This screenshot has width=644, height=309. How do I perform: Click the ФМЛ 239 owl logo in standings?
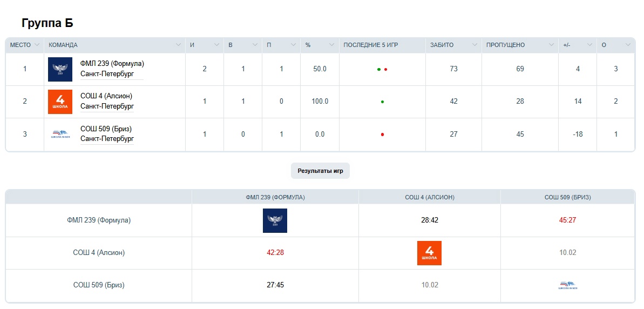tap(60, 69)
